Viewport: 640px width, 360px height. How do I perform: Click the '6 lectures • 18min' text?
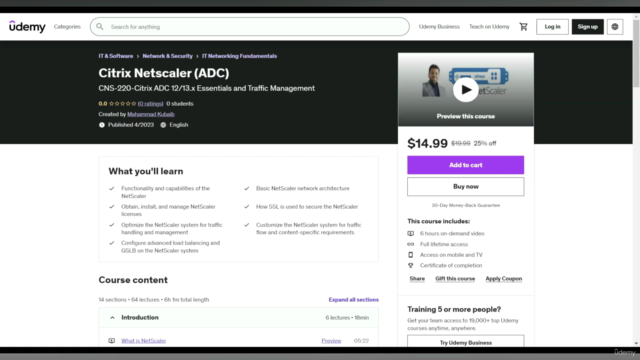pos(347,318)
